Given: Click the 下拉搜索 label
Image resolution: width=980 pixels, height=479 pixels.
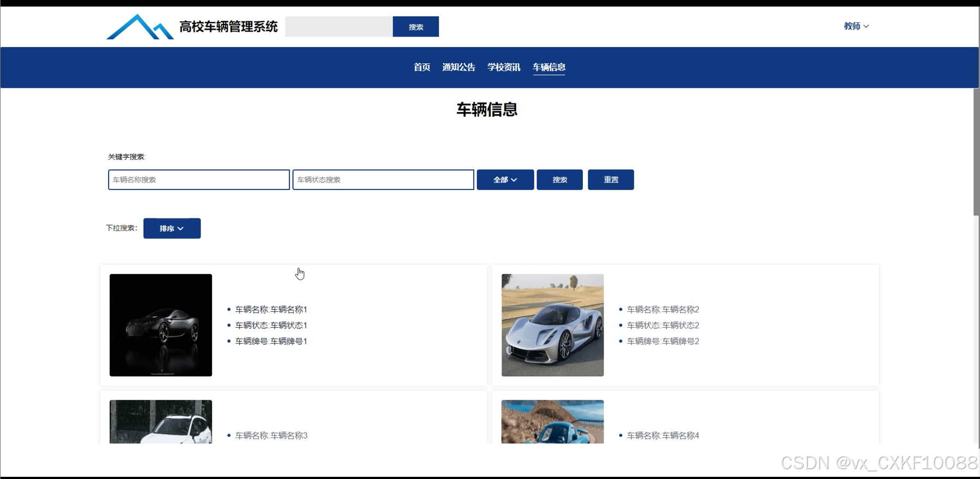Looking at the screenshot, I should pyautogui.click(x=121, y=228).
